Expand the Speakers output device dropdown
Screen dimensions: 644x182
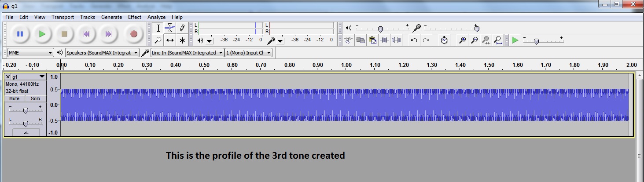click(x=102, y=53)
